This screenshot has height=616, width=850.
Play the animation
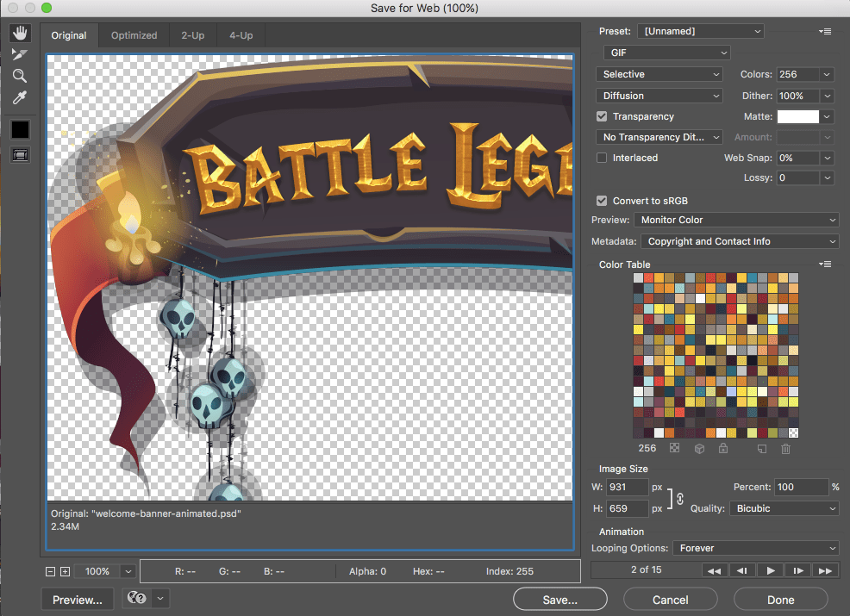[x=771, y=570]
